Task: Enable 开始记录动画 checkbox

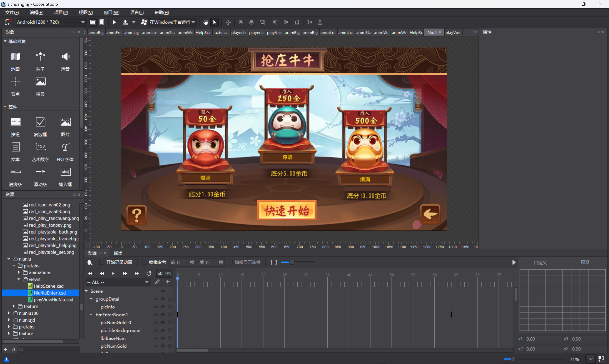Action: pyautogui.click(x=101, y=262)
